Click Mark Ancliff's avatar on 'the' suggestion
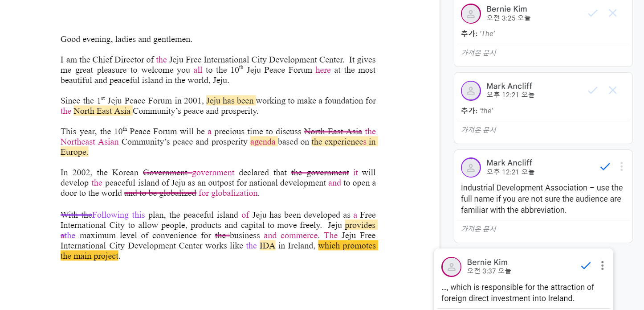This screenshot has height=310, width=644. (x=471, y=91)
